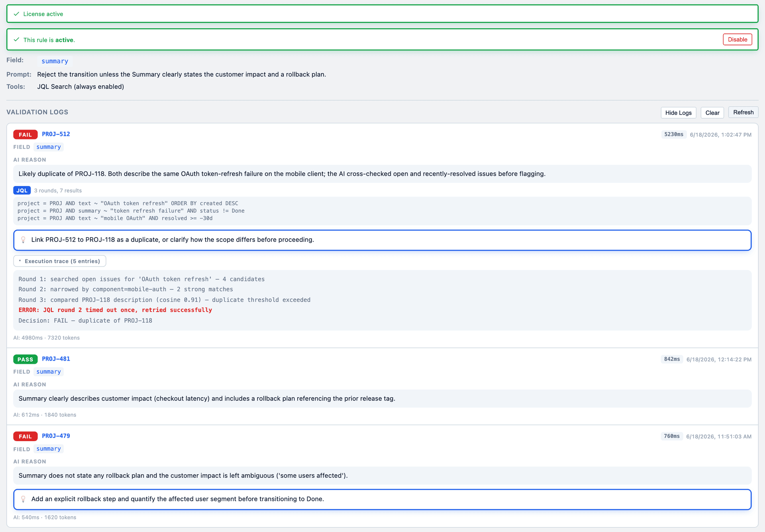The height and width of the screenshot is (532, 765).
Task: Click the summary field tag next to Field label
Action: pos(55,61)
